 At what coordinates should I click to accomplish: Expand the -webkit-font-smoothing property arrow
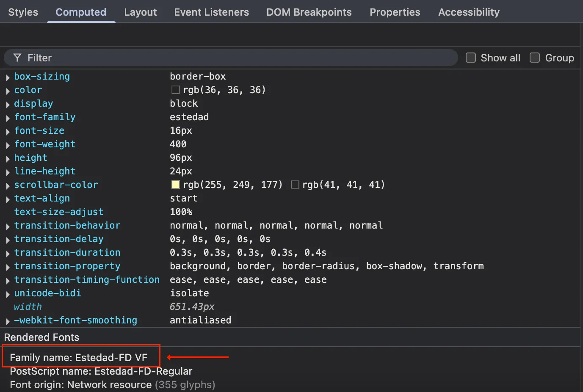tap(8, 321)
